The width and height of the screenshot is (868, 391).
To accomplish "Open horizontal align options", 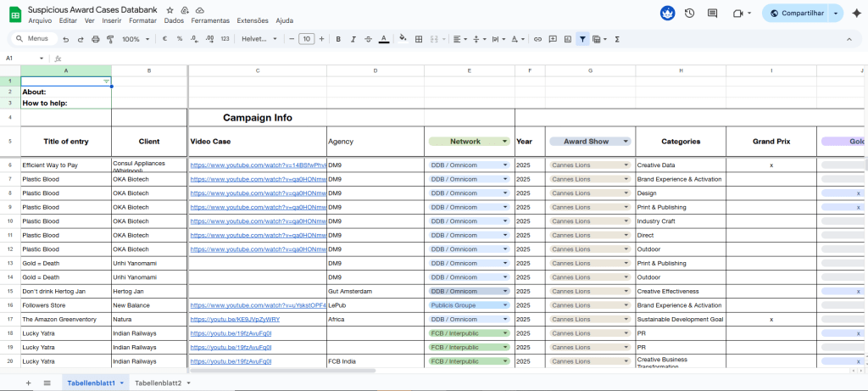I will (459, 39).
